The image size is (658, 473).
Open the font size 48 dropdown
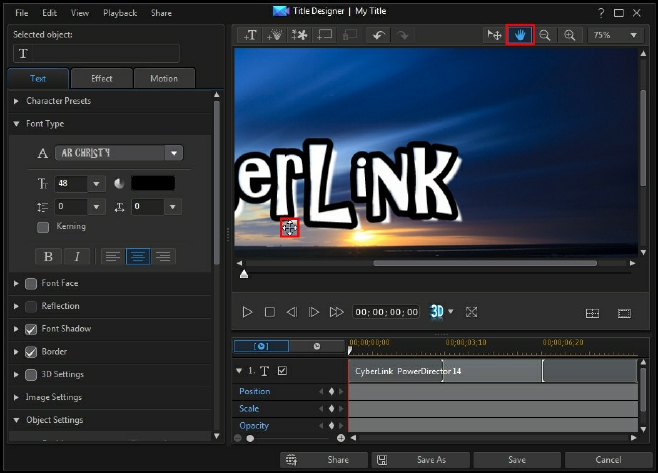[x=96, y=184]
